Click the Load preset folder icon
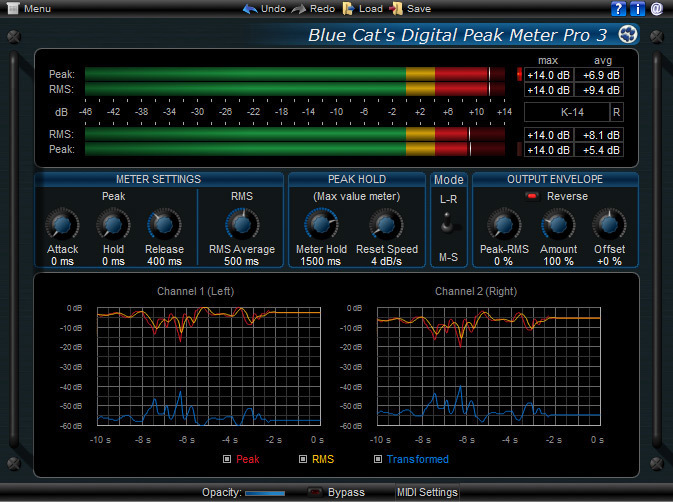This screenshot has width=673, height=502. click(349, 9)
